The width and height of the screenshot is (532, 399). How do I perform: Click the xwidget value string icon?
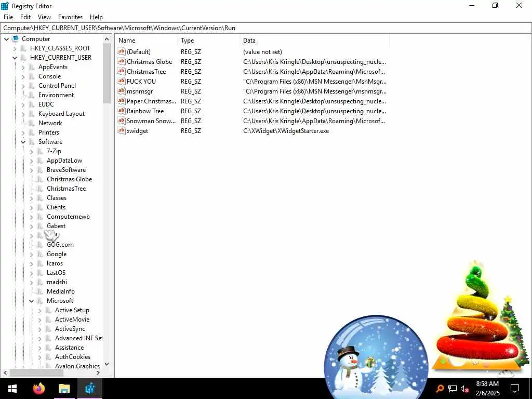tap(122, 130)
